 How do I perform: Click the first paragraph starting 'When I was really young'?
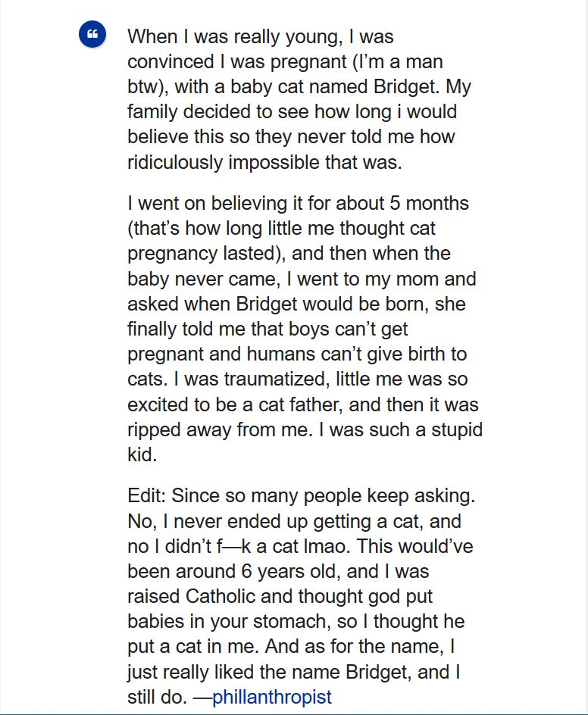coord(299,99)
